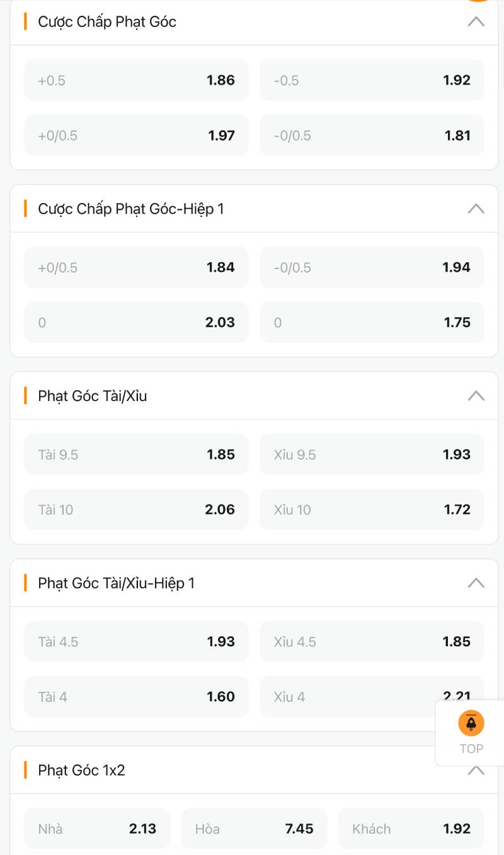This screenshot has width=504, height=855.
Task: Select the +0.5 handicap at 1.86
Action: coord(136,80)
